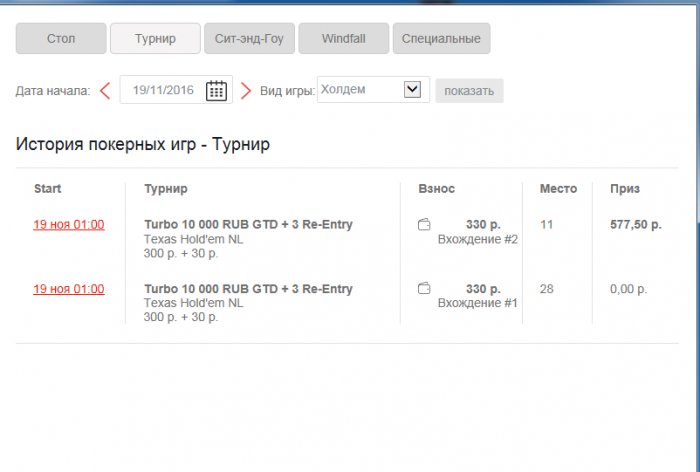Switch to the Стол tab
The height and width of the screenshot is (472, 700).
click(x=61, y=38)
